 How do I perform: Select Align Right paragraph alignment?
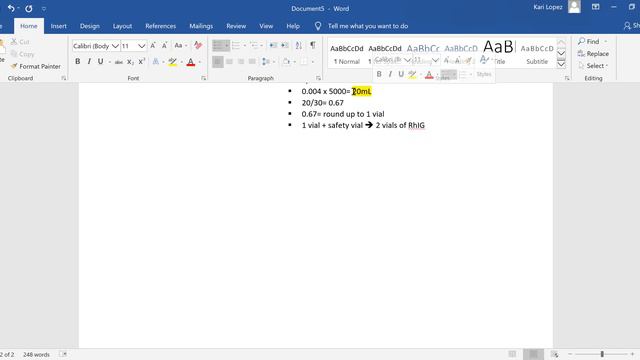pyautogui.click(x=241, y=62)
